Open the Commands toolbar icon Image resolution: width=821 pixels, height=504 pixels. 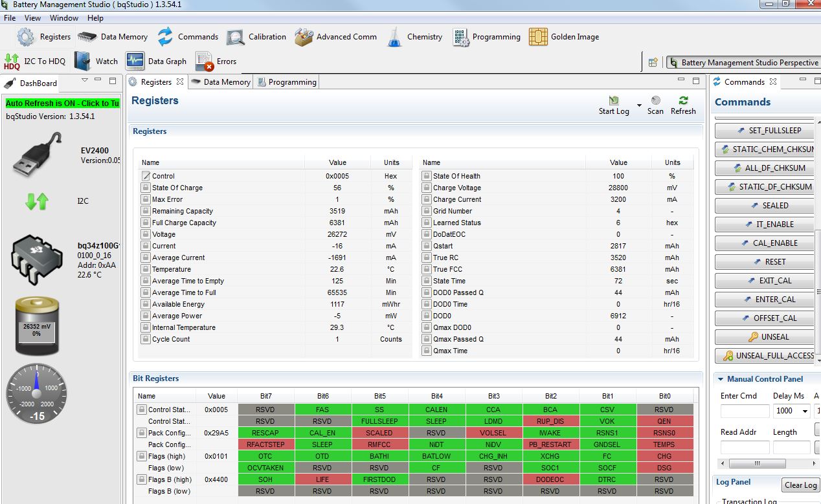tap(165, 37)
